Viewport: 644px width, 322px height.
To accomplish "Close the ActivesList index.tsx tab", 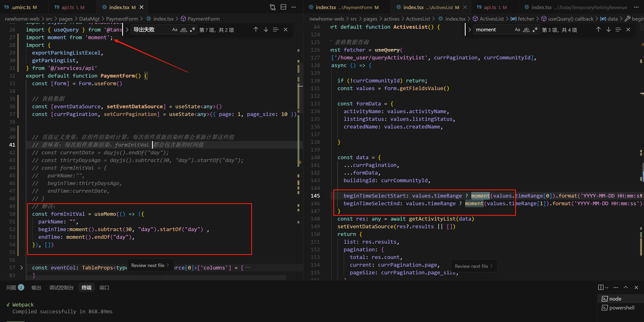I will click(x=465, y=7).
